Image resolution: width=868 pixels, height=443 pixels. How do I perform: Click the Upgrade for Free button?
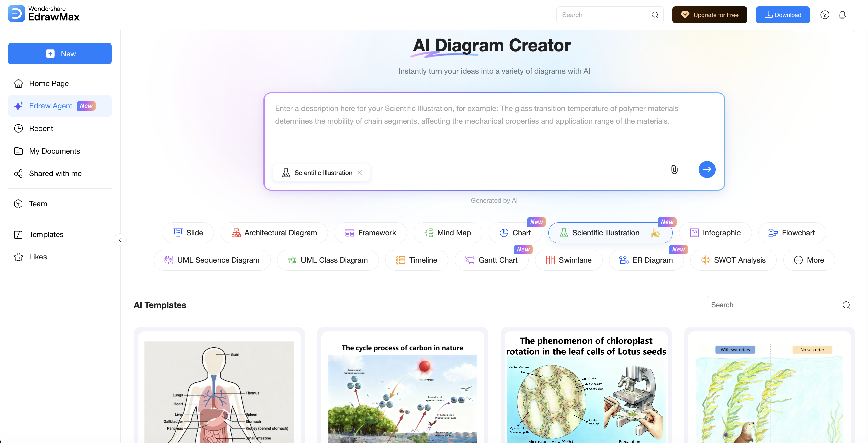[709, 15]
